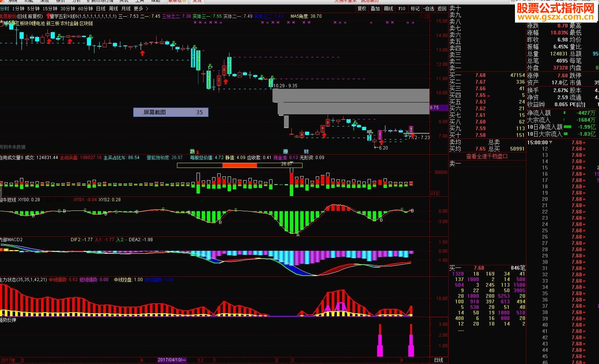This screenshot has width=599, height=364.
Task: Click the 买二 7.67 bid row
Action: pos(487,82)
